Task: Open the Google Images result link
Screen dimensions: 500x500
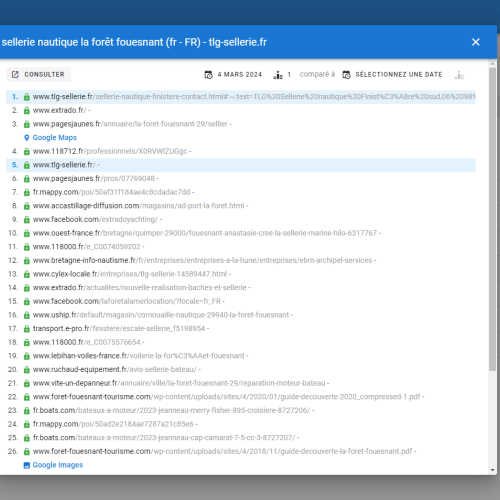Action: tap(58, 465)
